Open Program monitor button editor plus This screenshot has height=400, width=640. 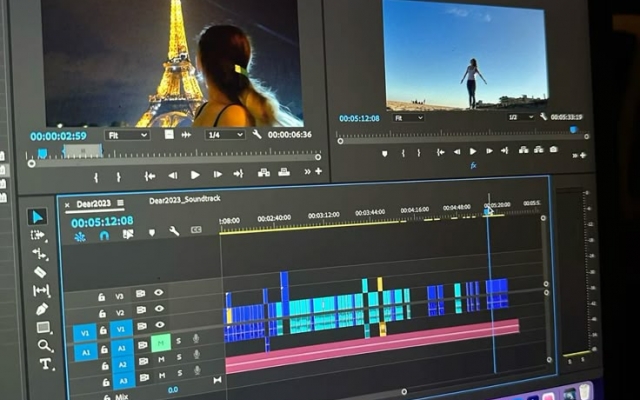(x=583, y=155)
